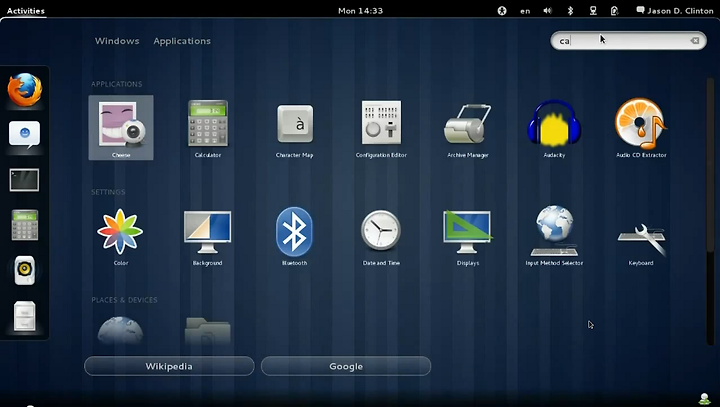Open Bluetooth settings panel
720x407 pixels.
click(x=294, y=236)
